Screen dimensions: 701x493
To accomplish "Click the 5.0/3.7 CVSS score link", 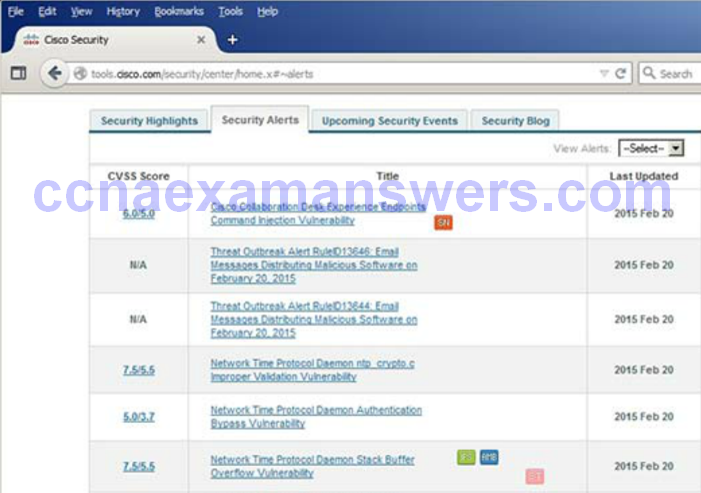I will click(139, 417).
